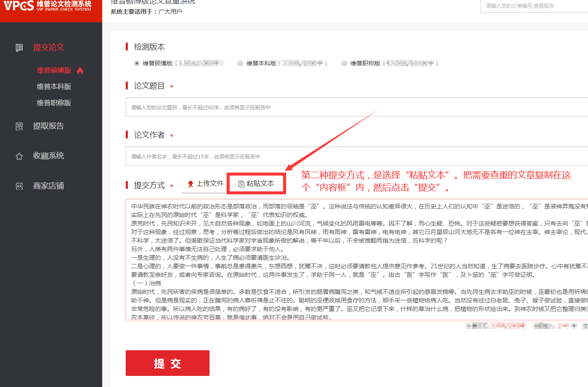This screenshot has height=387, width=588.
Task: Click the 商家店铺 shop icon
Action: click(19, 186)
